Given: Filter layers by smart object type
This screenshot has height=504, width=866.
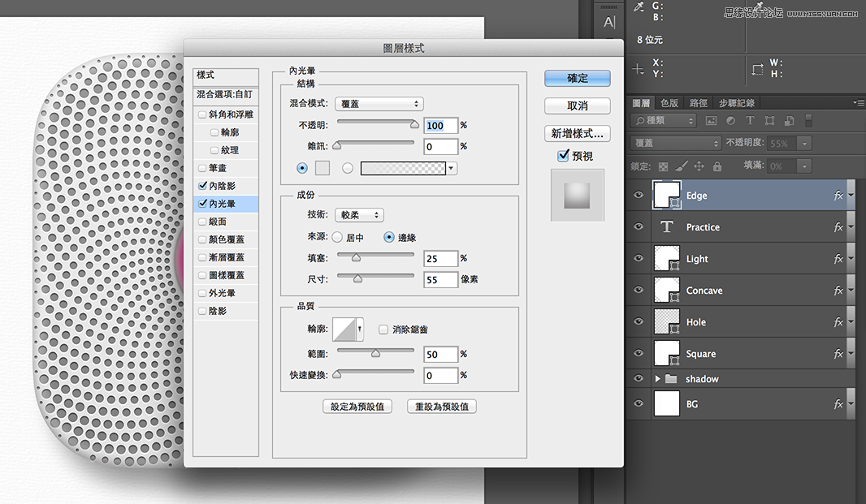Looking at the screenshot, I should tap(790, 120).
